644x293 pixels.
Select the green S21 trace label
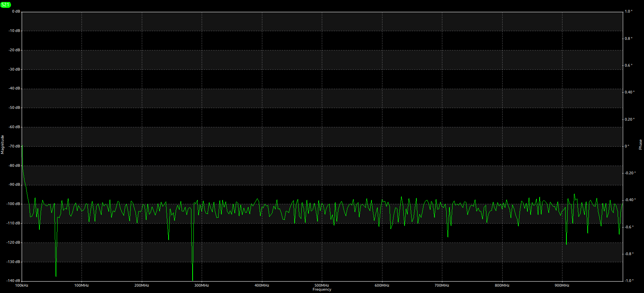pos(6,5)
